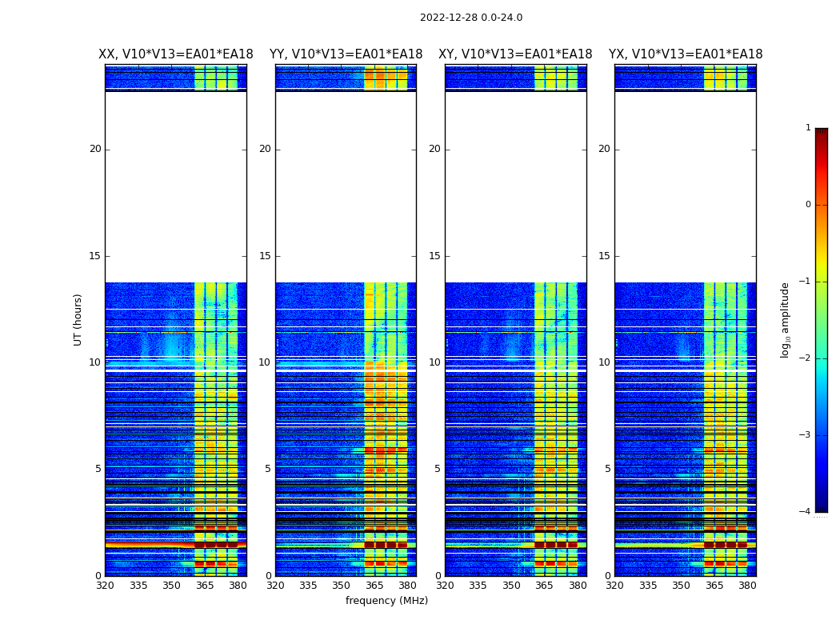Viewport: 840px width, 640px height.
Task: Click the colorbar tick label 0
Action: pos(808,205)
